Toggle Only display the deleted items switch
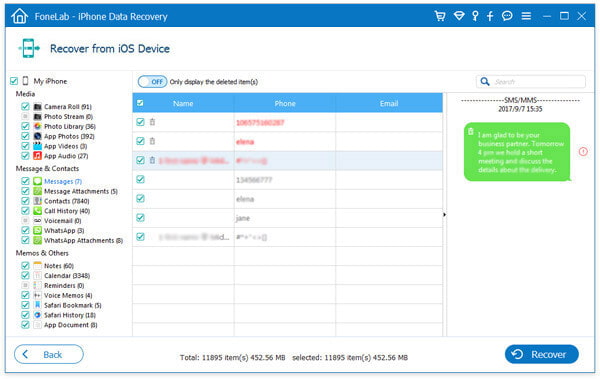This screenshot has height=379, width=600. click(x=152, y=82)
